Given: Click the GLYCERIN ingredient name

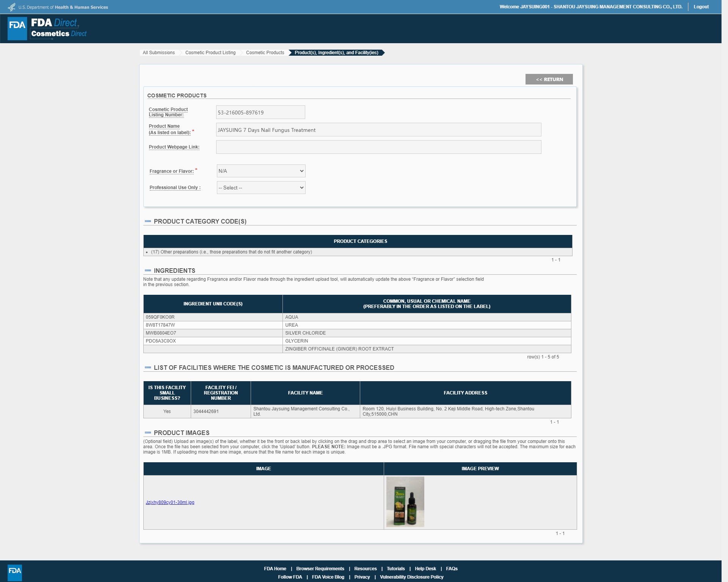Looking at the screenshot, I should 297,341.
